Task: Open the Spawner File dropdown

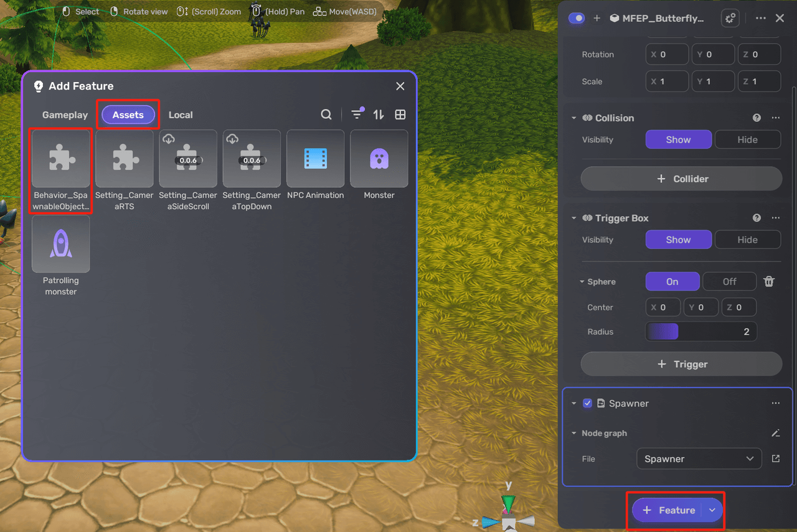Action: point(699,458)
